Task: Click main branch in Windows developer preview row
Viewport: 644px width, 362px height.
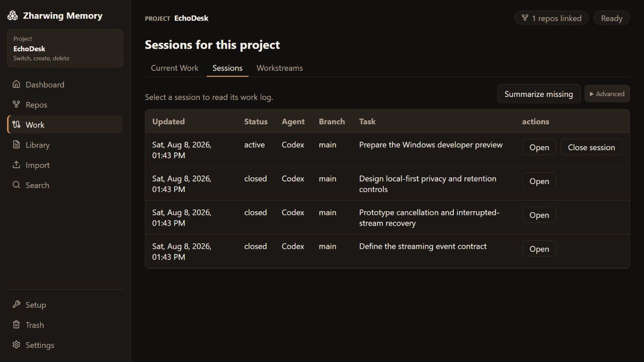Action: (x=328, y=145)
